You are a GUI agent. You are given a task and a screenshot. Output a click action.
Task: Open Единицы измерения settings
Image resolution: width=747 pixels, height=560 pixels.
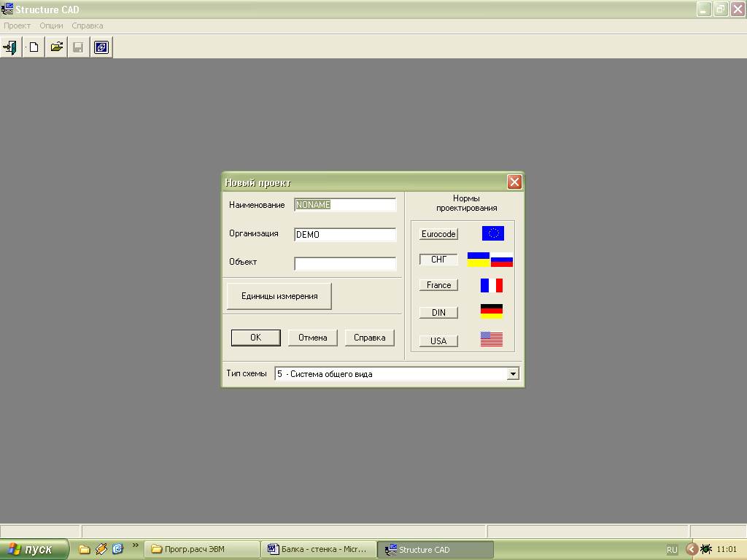[x=279, y=296]
